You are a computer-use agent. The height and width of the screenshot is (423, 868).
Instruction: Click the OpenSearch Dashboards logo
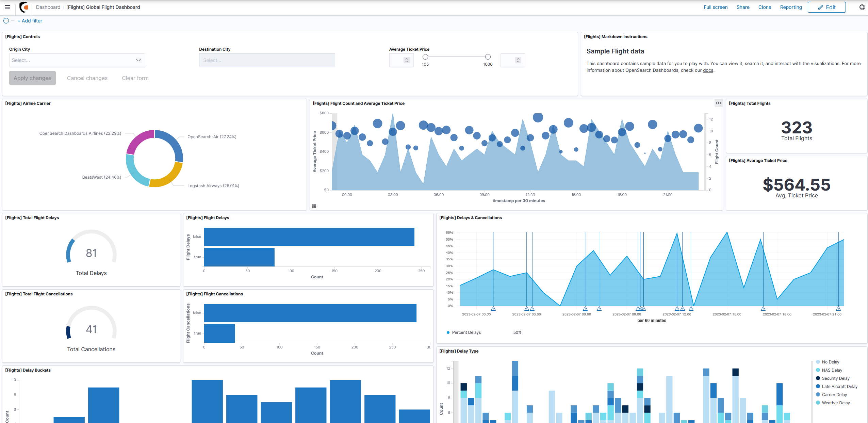pyautogui.click(x=24, y=7)
